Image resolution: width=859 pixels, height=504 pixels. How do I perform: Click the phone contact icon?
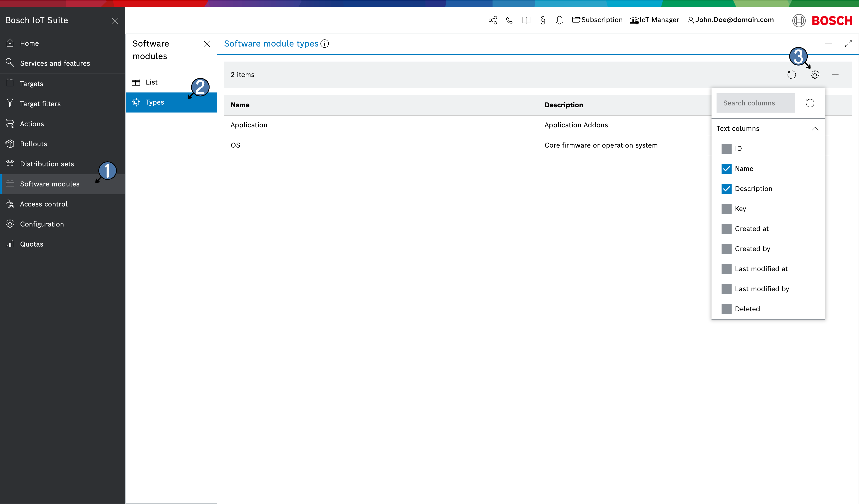tap(509, 20)
